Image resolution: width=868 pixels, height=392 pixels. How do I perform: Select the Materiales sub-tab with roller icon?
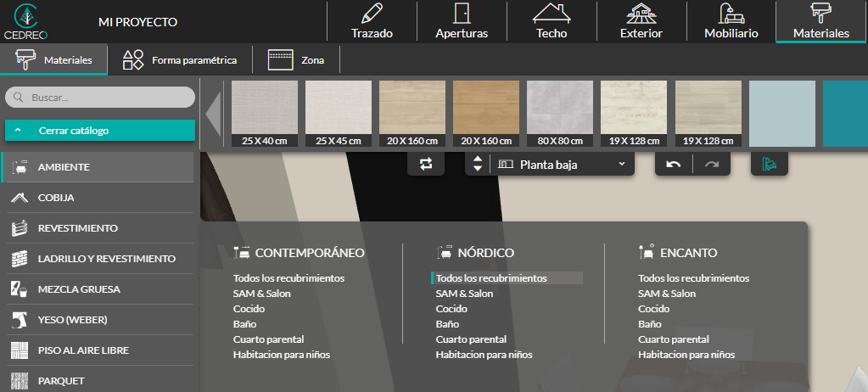[53, 59]
